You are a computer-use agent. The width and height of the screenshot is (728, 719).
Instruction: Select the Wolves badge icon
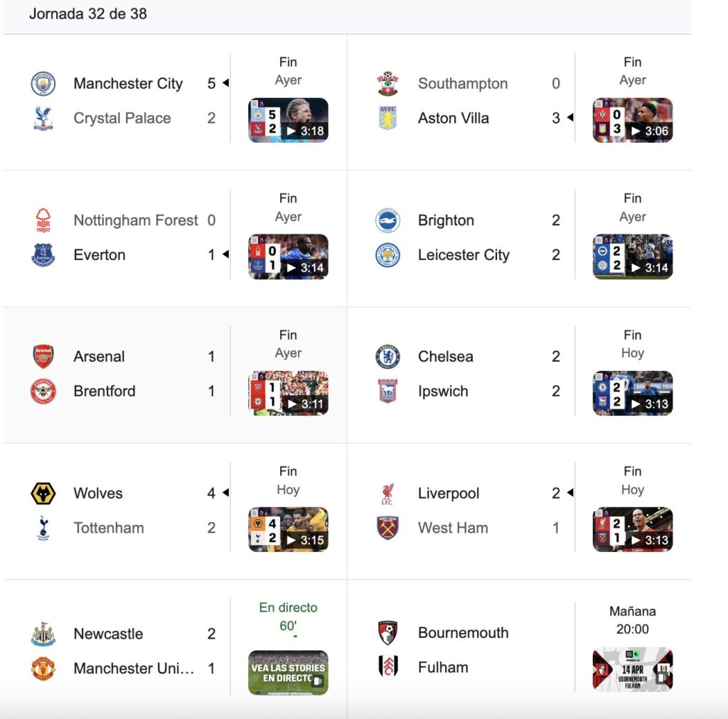43,493
